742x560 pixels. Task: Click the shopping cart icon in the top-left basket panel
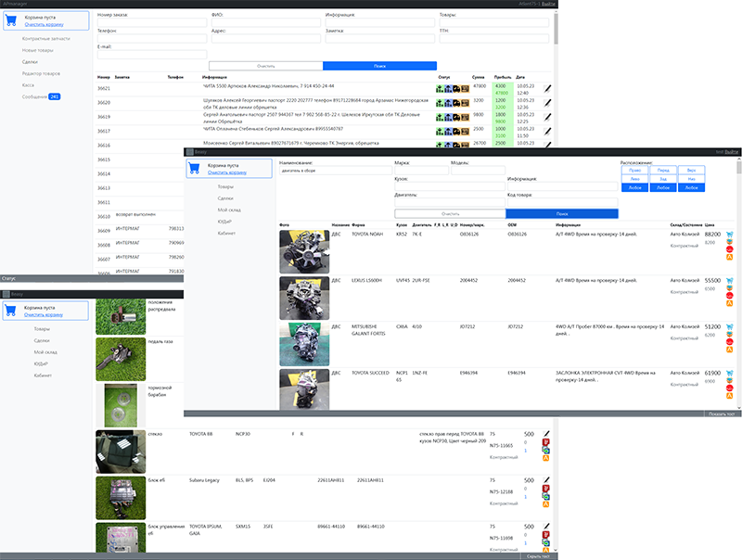pos(11,20)
